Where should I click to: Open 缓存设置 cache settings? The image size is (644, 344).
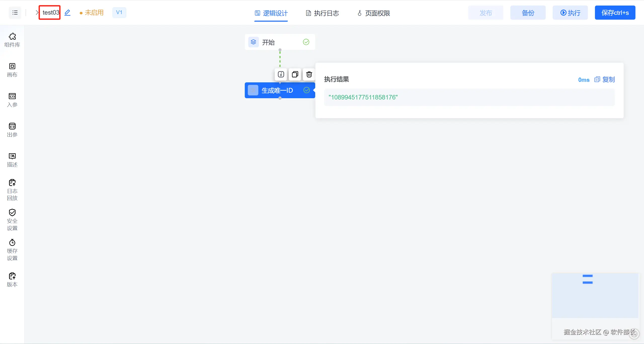12,250
